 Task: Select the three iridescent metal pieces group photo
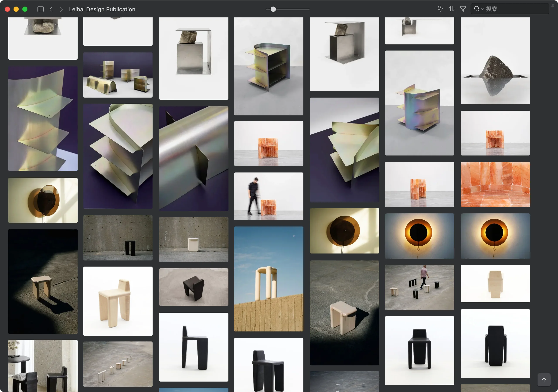(118, 75)
